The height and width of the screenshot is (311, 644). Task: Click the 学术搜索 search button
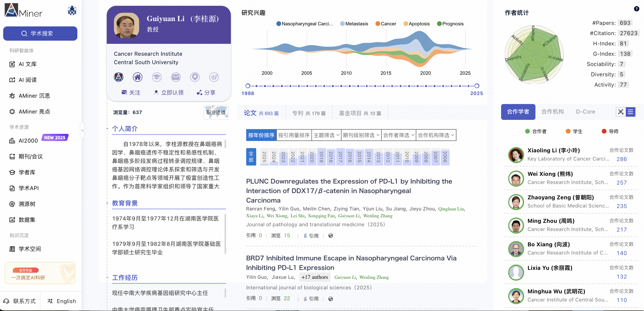pos(40,34)
